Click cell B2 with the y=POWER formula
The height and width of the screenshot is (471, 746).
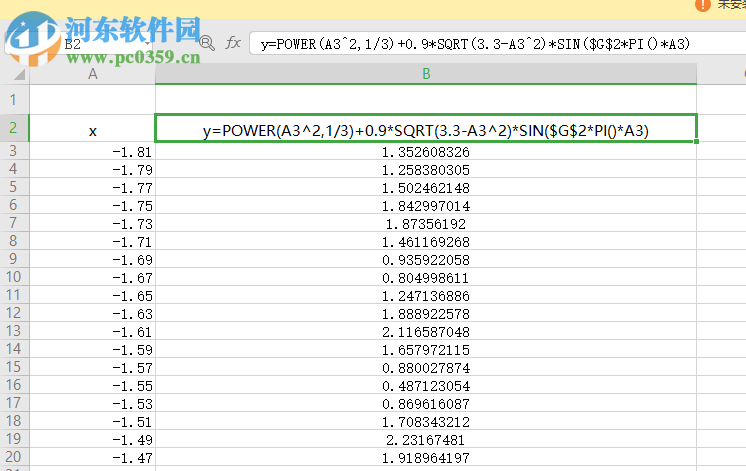426,128
